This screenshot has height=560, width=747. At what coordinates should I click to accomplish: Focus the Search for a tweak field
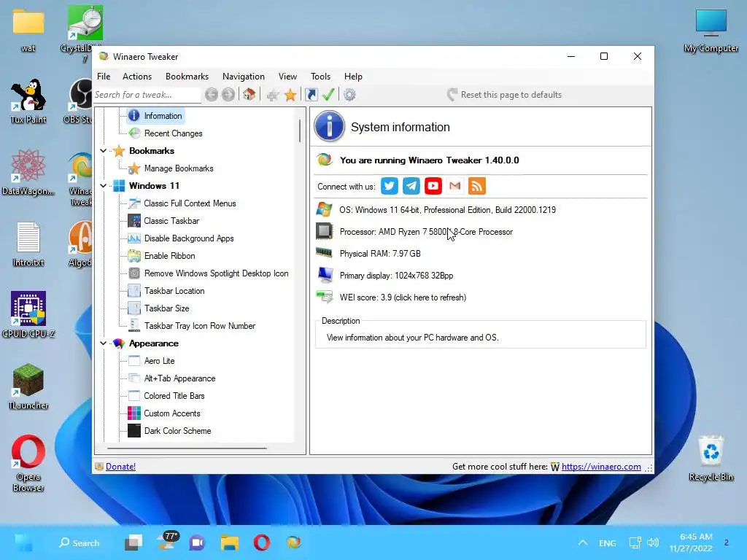tap(147, 95)
